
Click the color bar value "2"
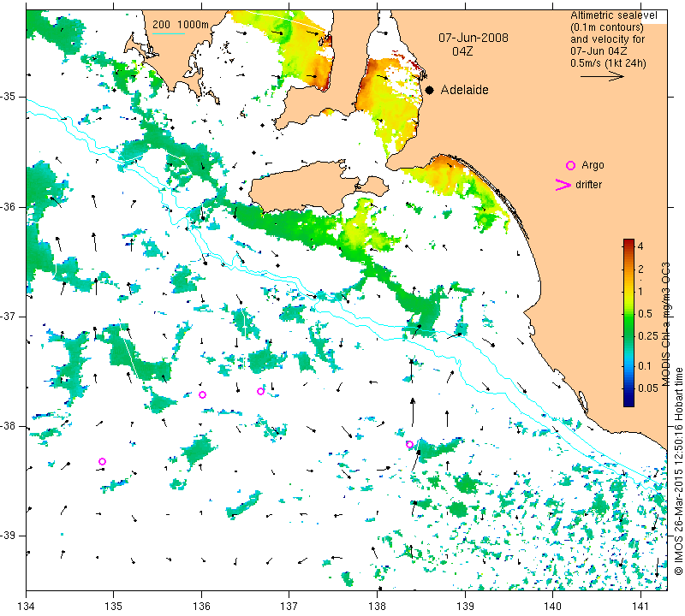[640, 269]
